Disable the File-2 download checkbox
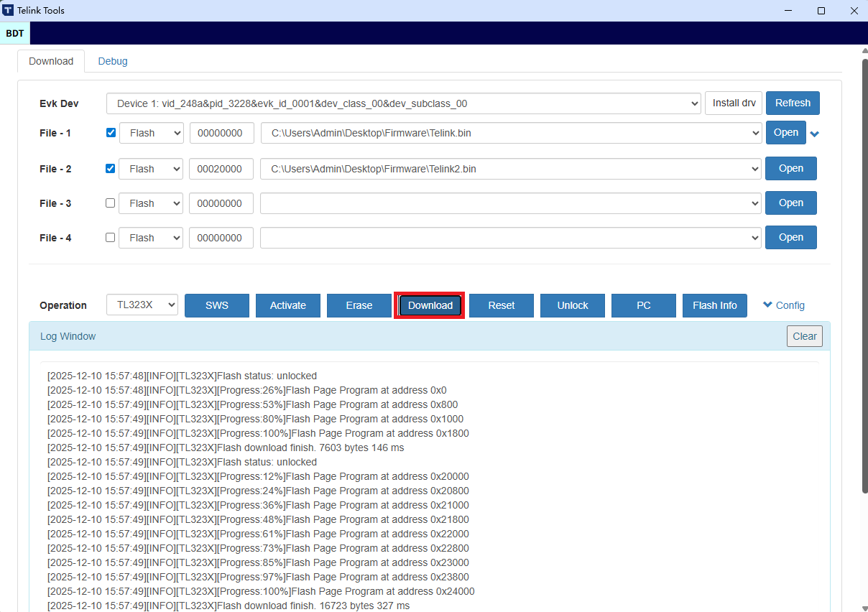The image size is (868, 612). [110, 168]
